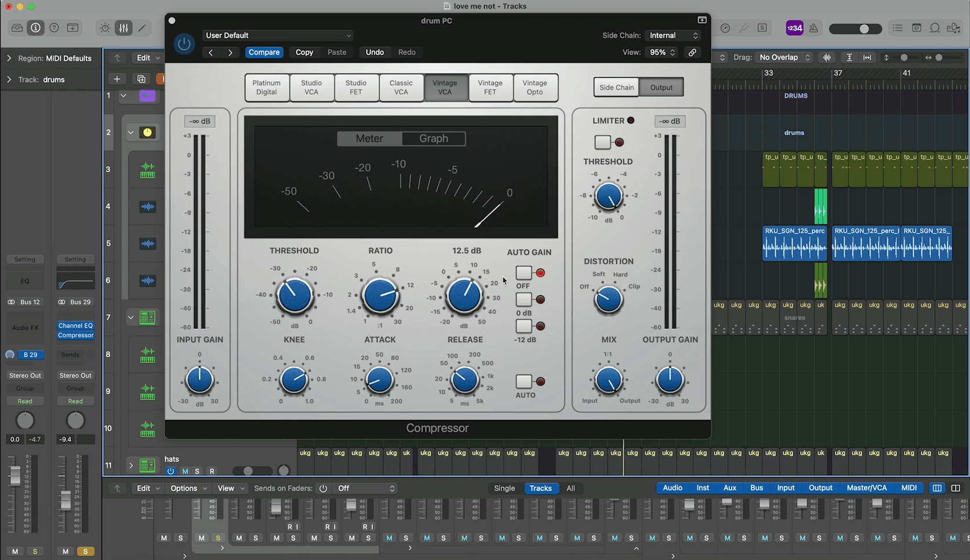970x560 pixels.
Task: Click the Copy button in plugin header
Action: pyautogui.click(x=304, y=52)
